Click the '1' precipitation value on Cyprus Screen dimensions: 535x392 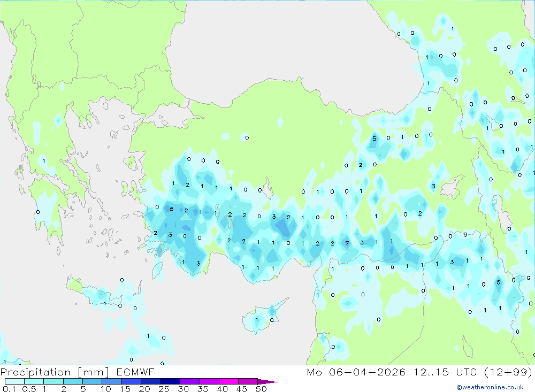point(257,320)
